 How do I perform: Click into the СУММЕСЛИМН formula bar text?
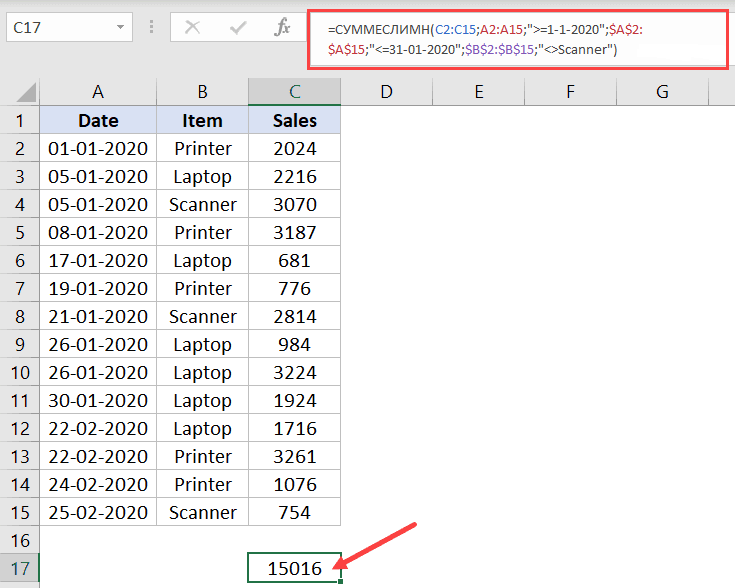click(x=518, y=40)
